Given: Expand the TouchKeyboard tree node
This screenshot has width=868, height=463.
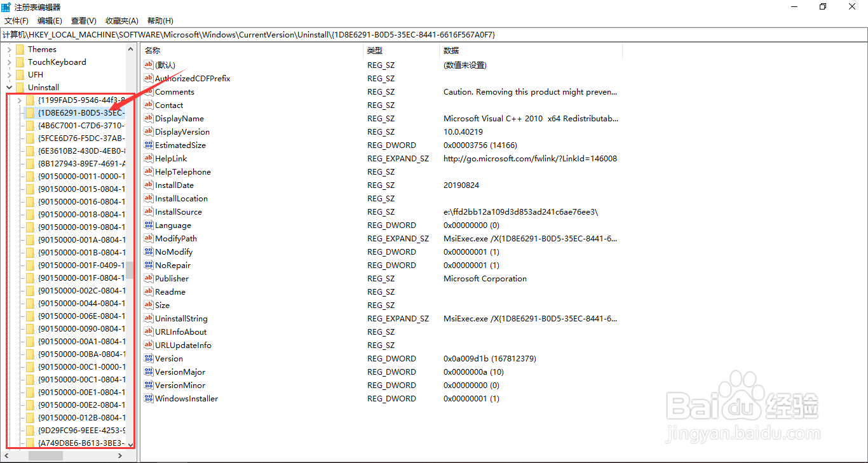Looking at the screenshot, I should coord(9,62).
